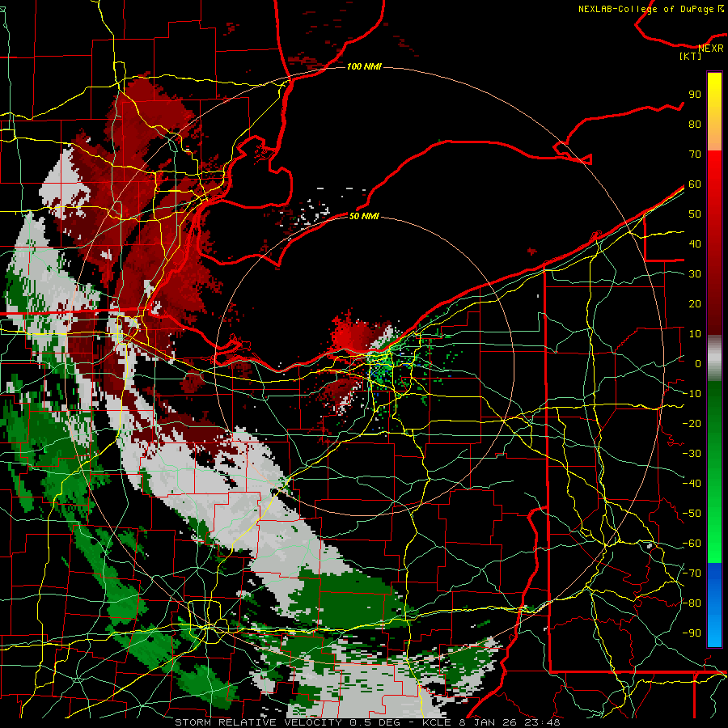Pick the blue bottom segment of color bar
The height and width of the screenshot is (728, 728).
pos(714,605)
